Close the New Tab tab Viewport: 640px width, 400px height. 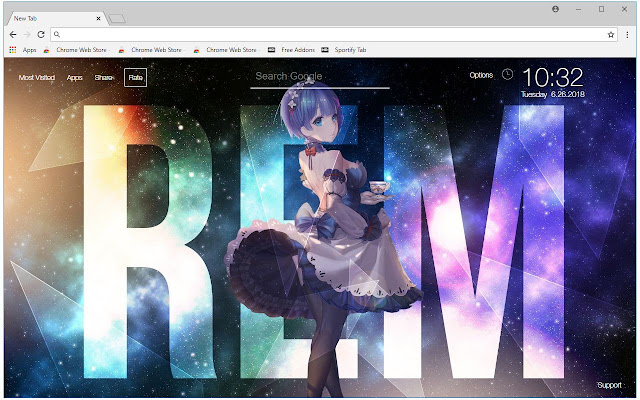(98, 18)
